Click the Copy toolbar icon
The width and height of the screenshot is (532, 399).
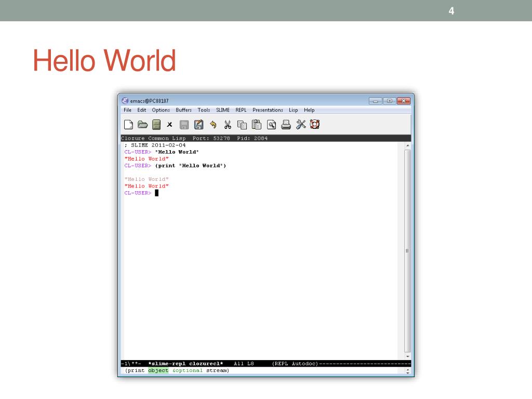(242, 125)
